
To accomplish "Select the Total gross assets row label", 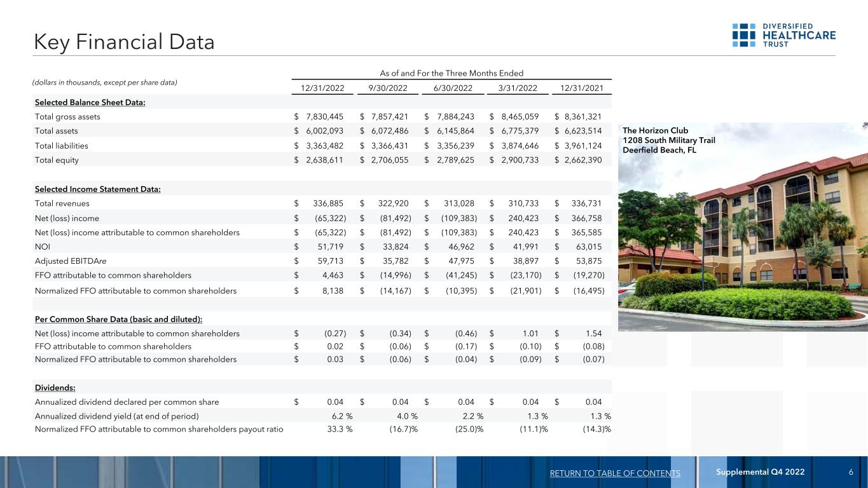I will pos(67,117).
